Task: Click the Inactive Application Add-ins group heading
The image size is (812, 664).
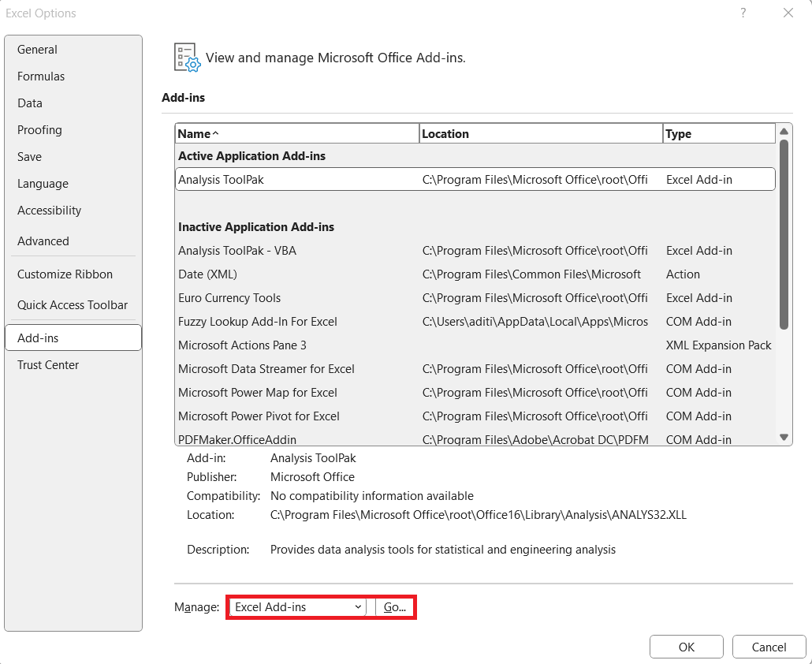Action: 256,227
